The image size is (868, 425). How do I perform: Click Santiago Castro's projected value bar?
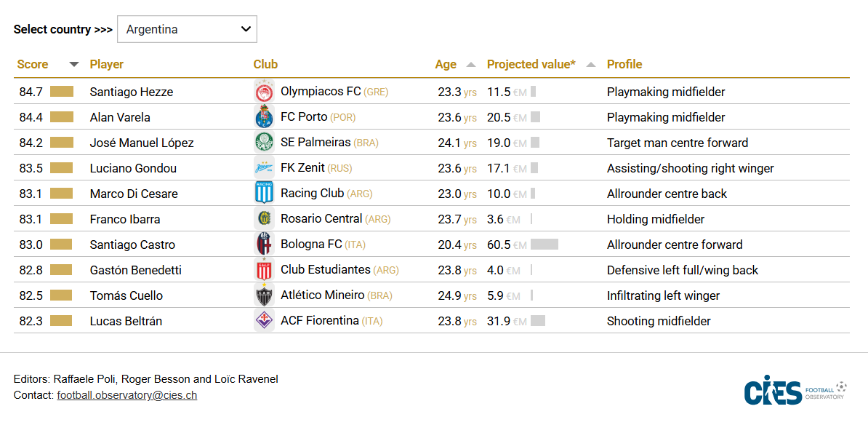[544, 245]
